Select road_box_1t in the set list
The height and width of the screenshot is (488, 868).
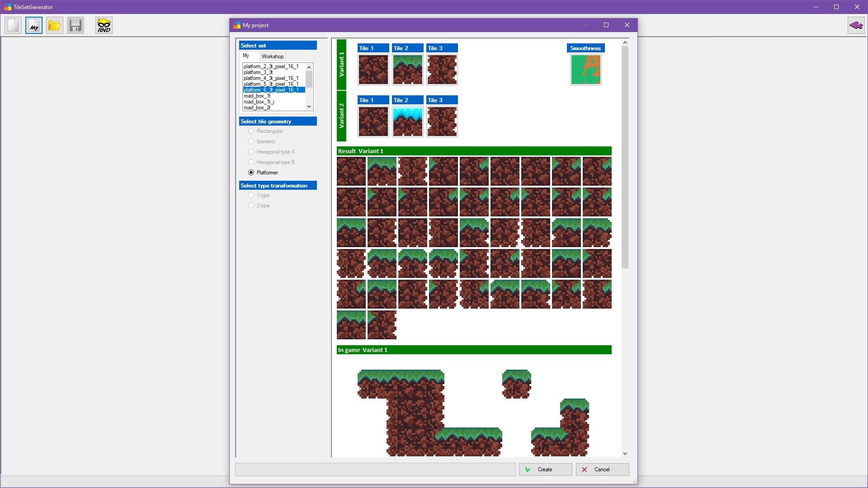pyautogui.click(x=257, y=96)
